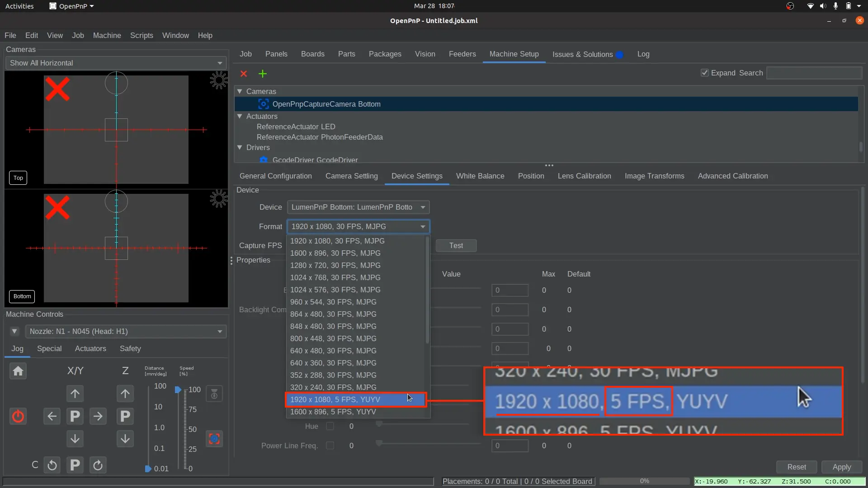Image resolution: width=868 pixels, height=488 pixels.
Task: Switch to the White Balance tab
Action: click(x=480, y=176)
